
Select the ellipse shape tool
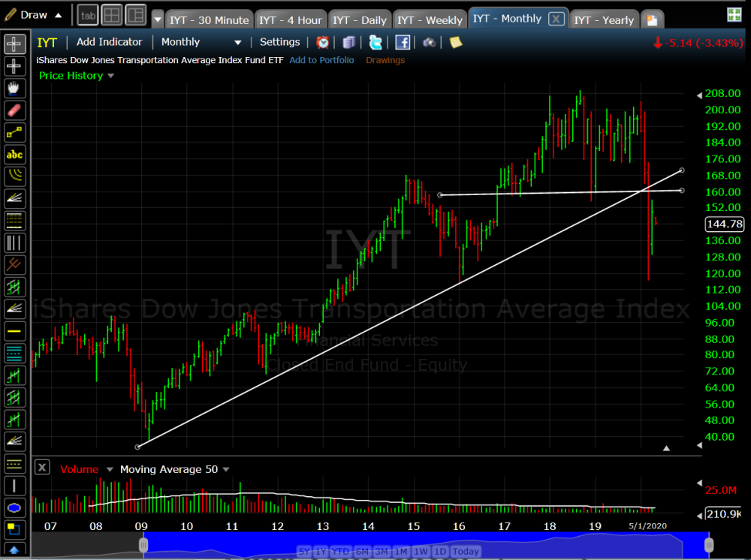tap(14, 507)
